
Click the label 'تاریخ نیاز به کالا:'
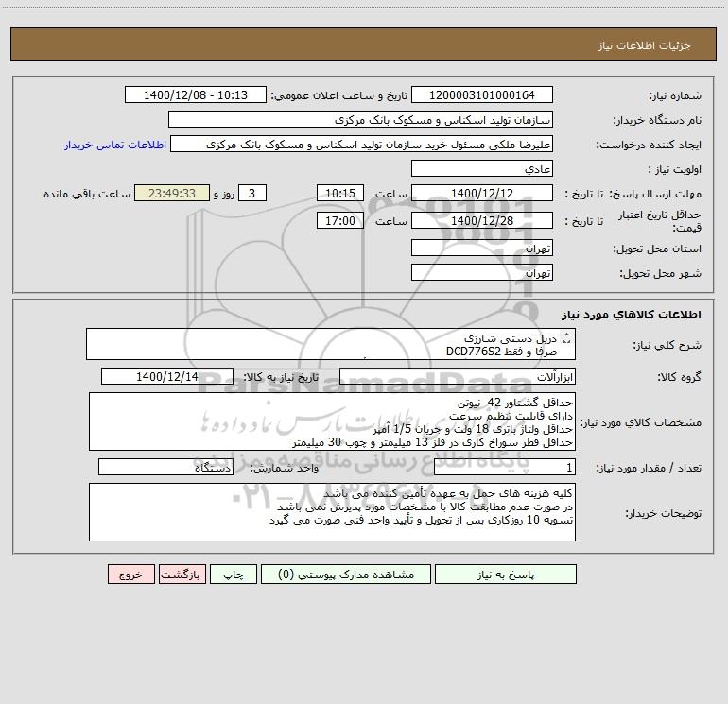(281, 377)
